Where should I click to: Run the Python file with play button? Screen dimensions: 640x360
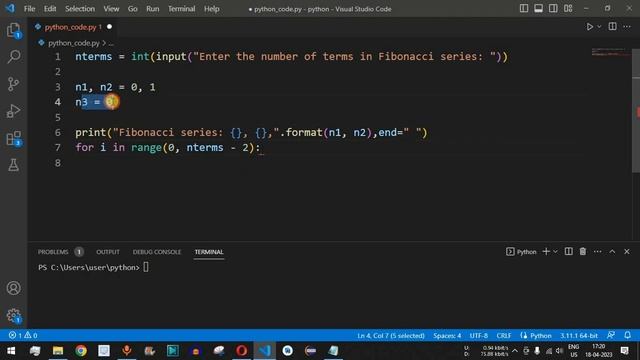(589, 27)
